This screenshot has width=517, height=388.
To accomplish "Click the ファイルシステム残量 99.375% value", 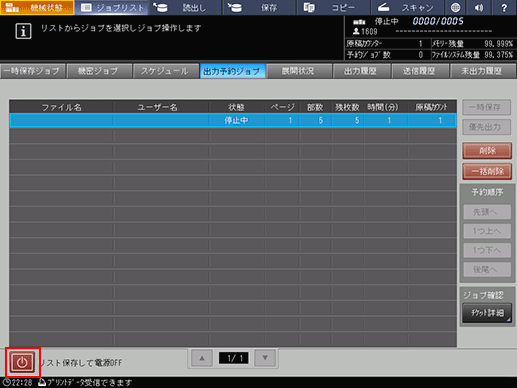I will [x=498, y=55].
